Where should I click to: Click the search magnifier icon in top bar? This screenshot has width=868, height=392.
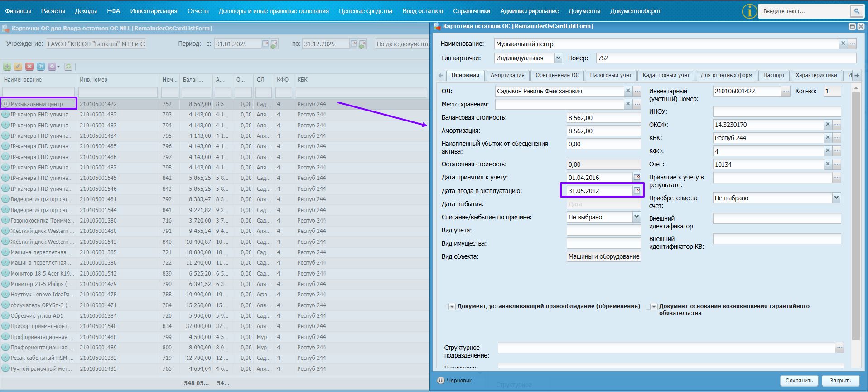(857, 11)
